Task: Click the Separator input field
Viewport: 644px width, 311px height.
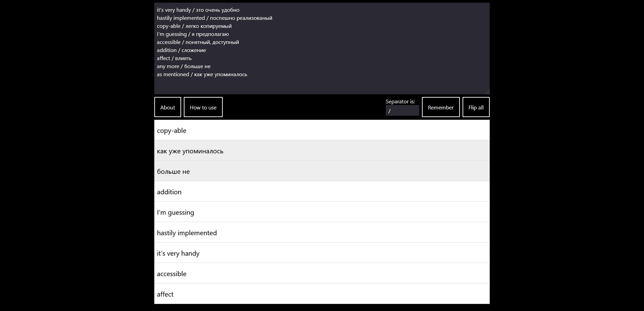Action: point(402,110)
